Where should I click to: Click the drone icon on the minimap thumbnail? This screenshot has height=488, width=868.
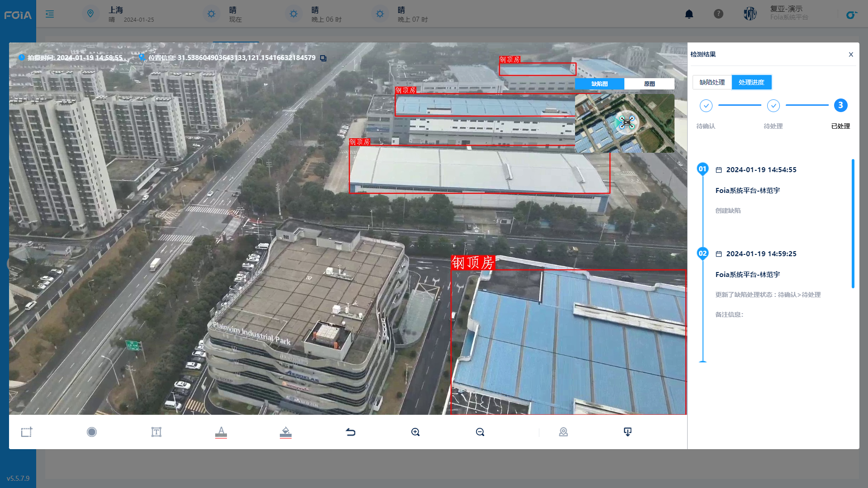[x=626, y=123]
